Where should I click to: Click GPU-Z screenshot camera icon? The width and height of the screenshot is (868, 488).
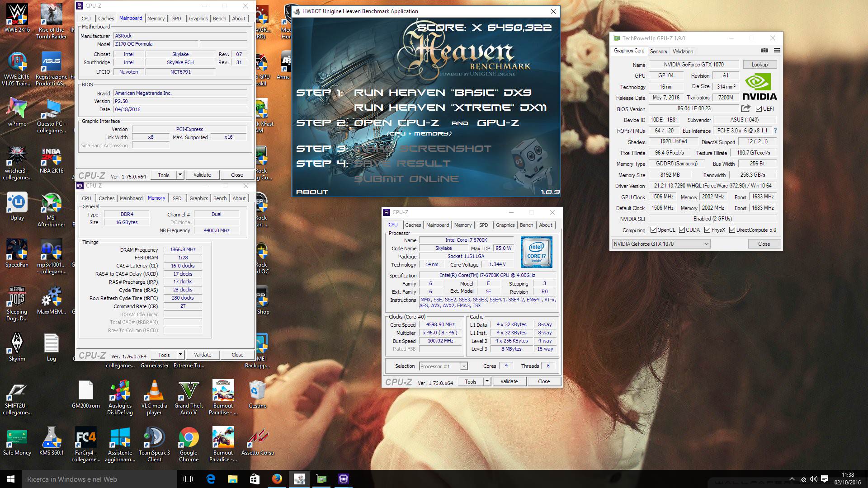(x=764, y=51)
